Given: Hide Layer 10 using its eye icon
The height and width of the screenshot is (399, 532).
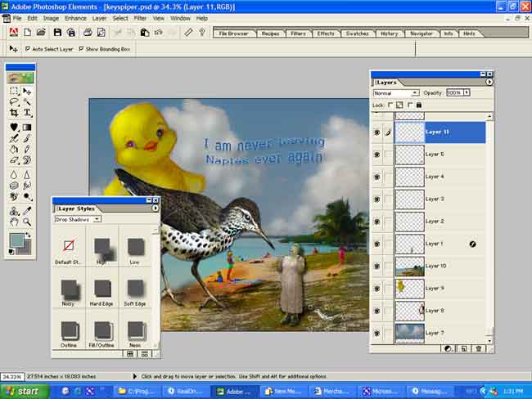Looking at the screenshot, I should click(376, 266).
